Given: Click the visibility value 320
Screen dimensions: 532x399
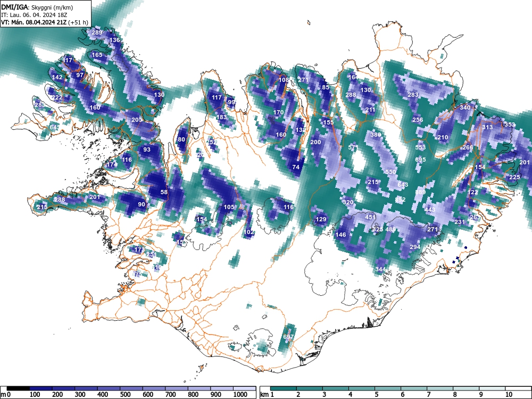Looking at the screenshot, I should pos(348,202).
